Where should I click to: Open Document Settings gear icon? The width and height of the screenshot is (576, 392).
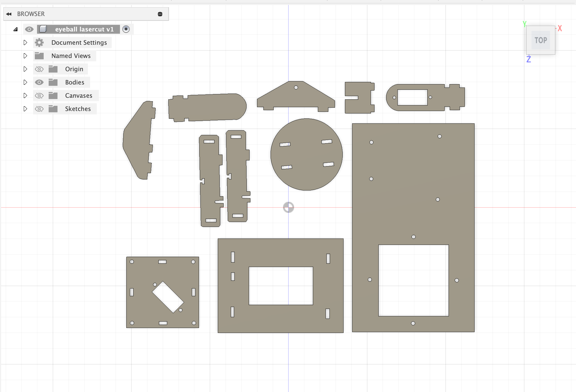coord(39,42)
